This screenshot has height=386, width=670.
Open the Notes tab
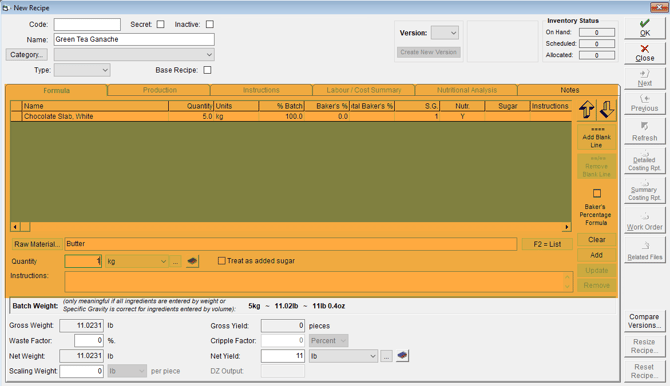tap(570, 90)
